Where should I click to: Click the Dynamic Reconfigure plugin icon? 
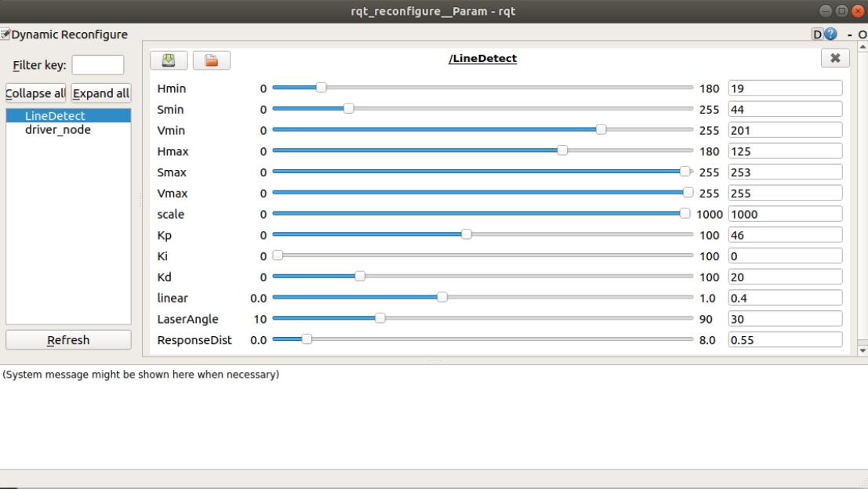[x=5, y=34]
